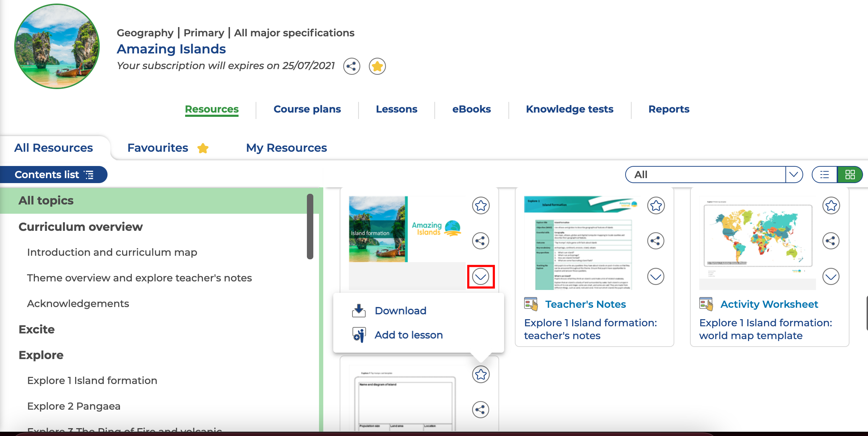The width and height of the screenshot is (868, 436).
Task: Click Download icon in the popup menu
Action: tap(359, 311)
